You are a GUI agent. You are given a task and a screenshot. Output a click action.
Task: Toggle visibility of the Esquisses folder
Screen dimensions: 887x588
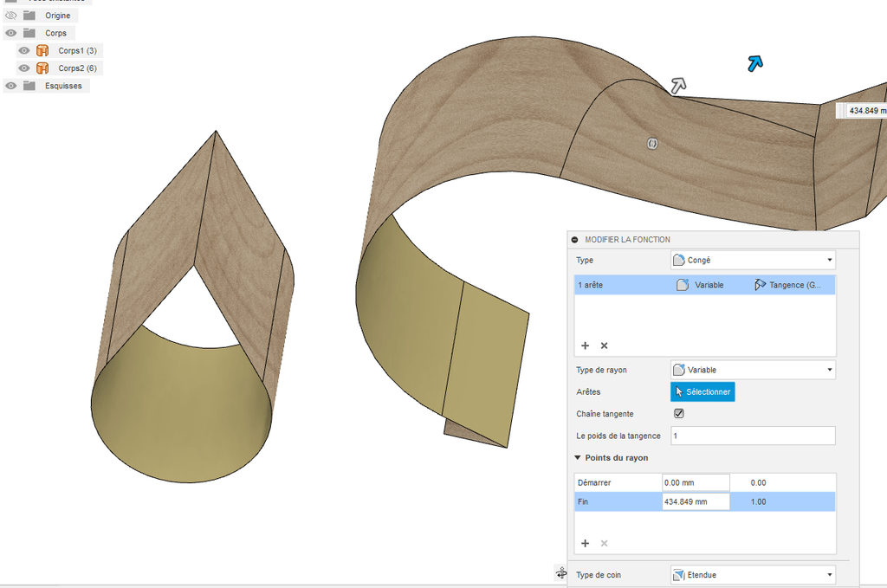click(x=10, y=86)
